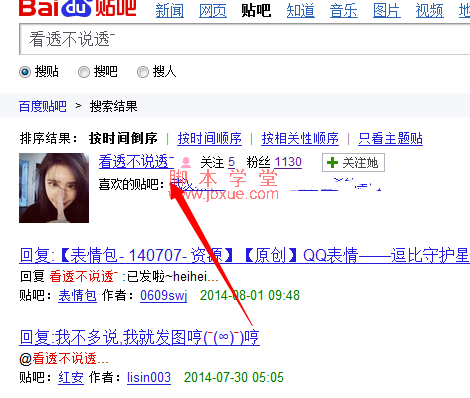Filter with 只看主题贴 link
The image size is (470, 398).
click(390, 138)
